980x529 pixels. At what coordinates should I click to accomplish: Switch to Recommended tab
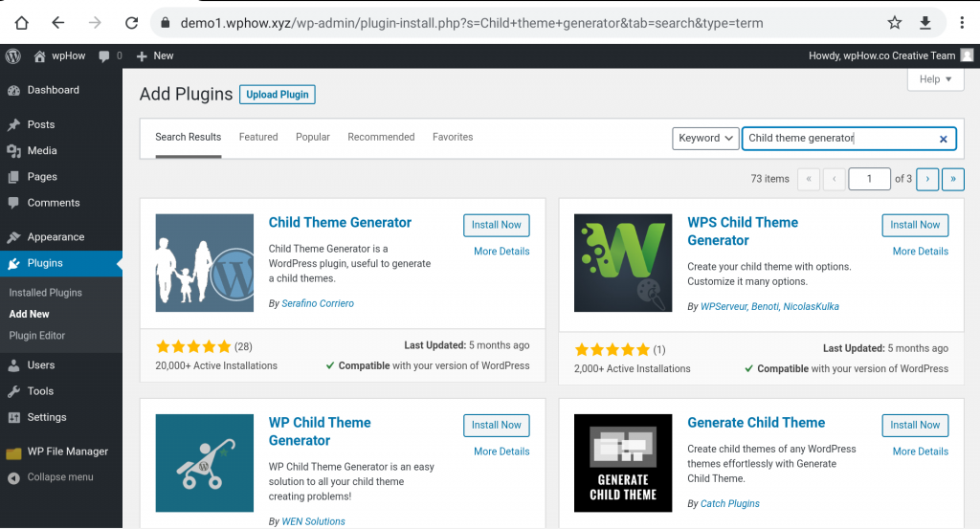(x=381, y=137)
